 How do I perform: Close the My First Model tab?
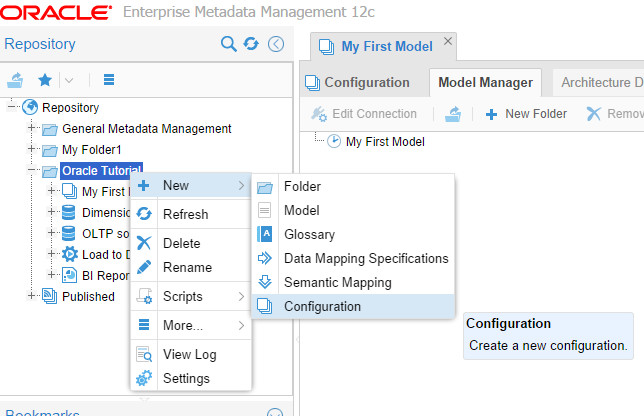(x=448, y=41)
